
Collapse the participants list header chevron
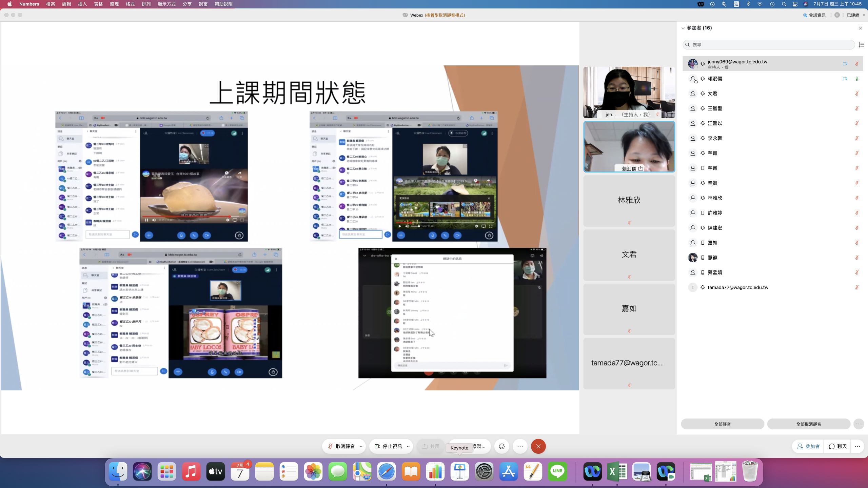point(683,28)
